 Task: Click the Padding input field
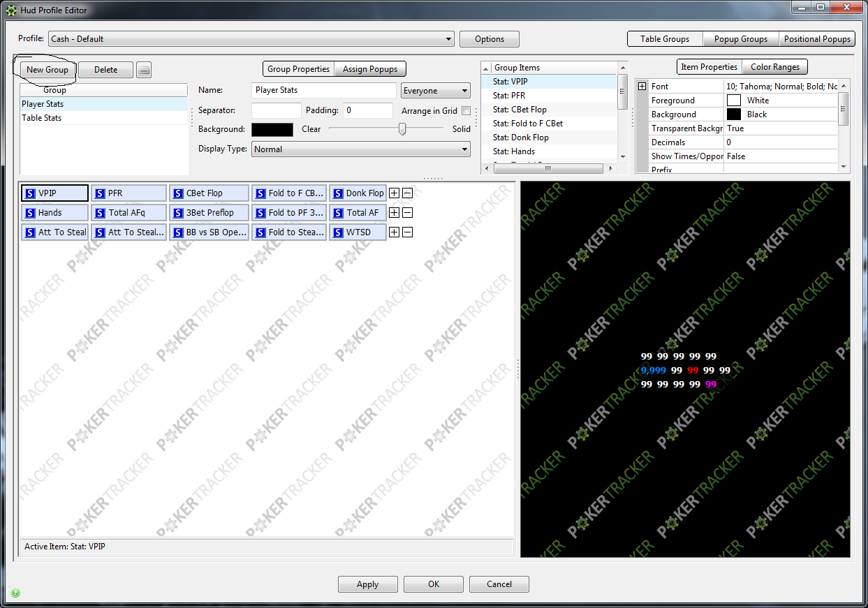[368, 110]
